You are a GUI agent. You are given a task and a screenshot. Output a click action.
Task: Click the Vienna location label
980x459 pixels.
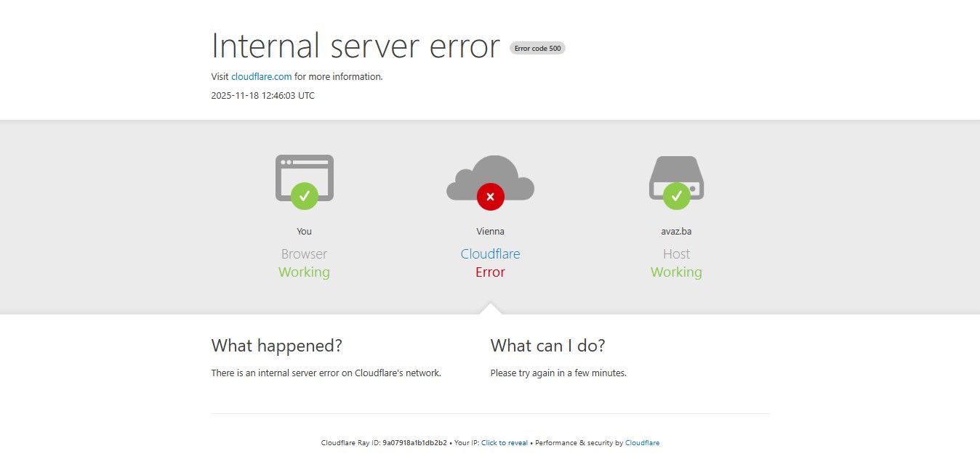click(490, 232)
